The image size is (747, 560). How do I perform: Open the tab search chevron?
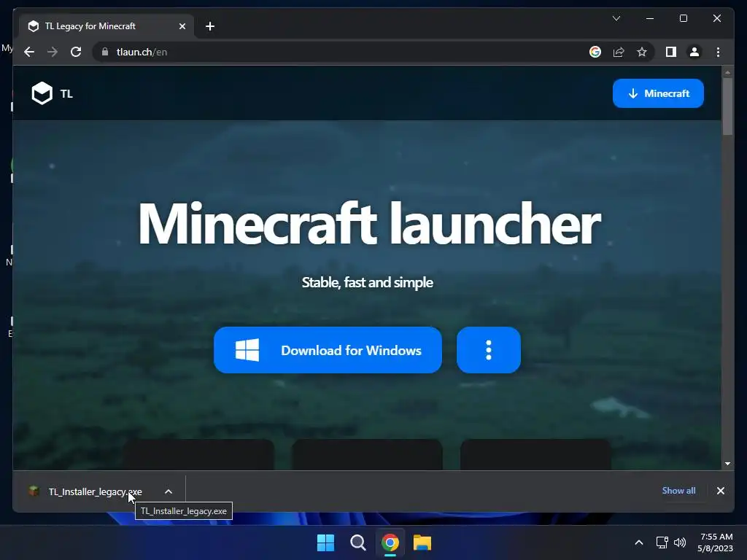[x=616, y=18]
